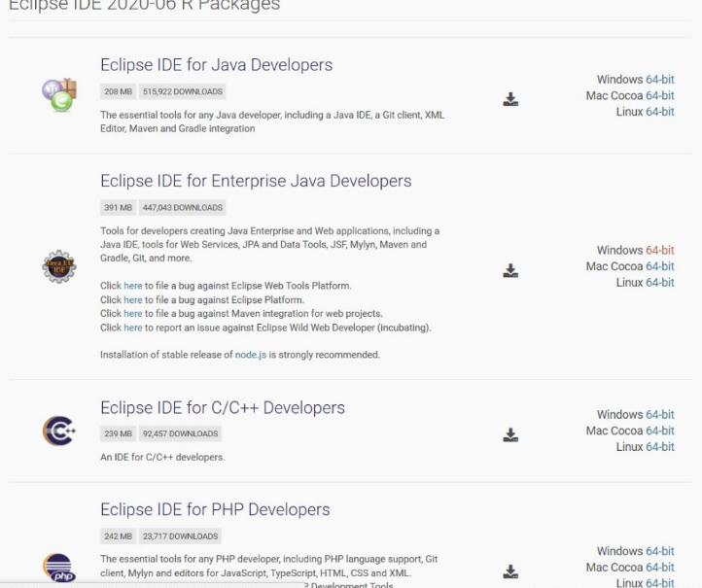Click the '92,457 DOWNLOADS' badge
Image resolution: width=702 pixels, height=588 pixels.
tap(180, 433)
